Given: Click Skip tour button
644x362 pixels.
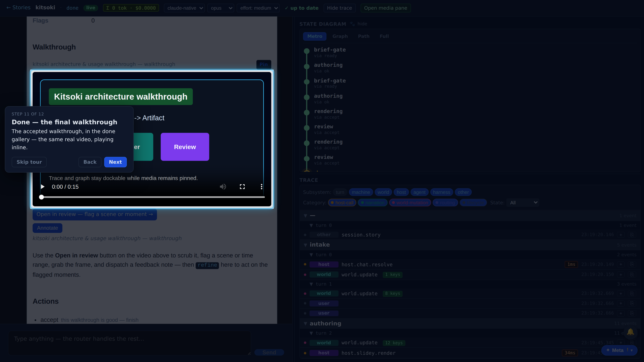Looking at the screenshot, I should [x=29, y=162].
